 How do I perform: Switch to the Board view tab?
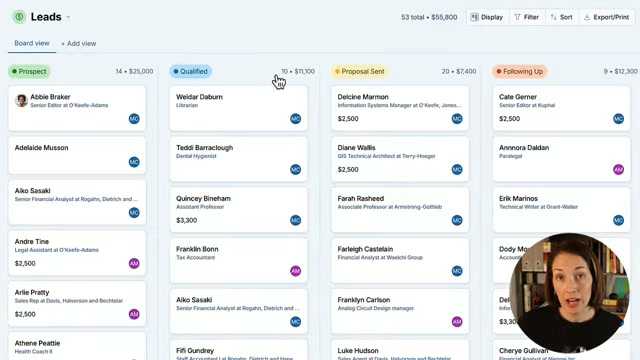(x=32, y=43)
